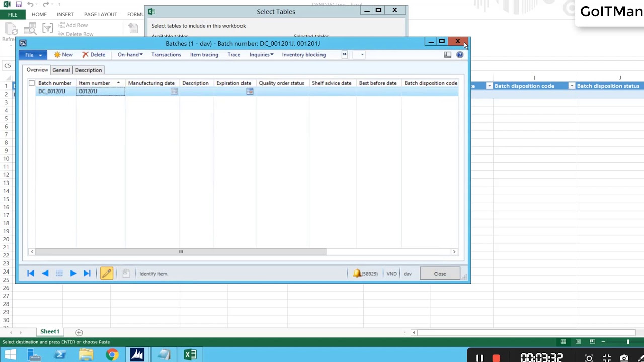Open the blank toolbar dropdown arrow
Image resolution: width=644 pixels, height=362 pixels.
coord(362,55)
